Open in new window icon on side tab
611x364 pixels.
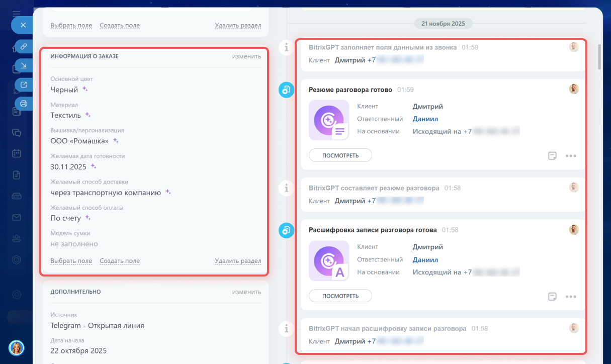click(23, 84)
